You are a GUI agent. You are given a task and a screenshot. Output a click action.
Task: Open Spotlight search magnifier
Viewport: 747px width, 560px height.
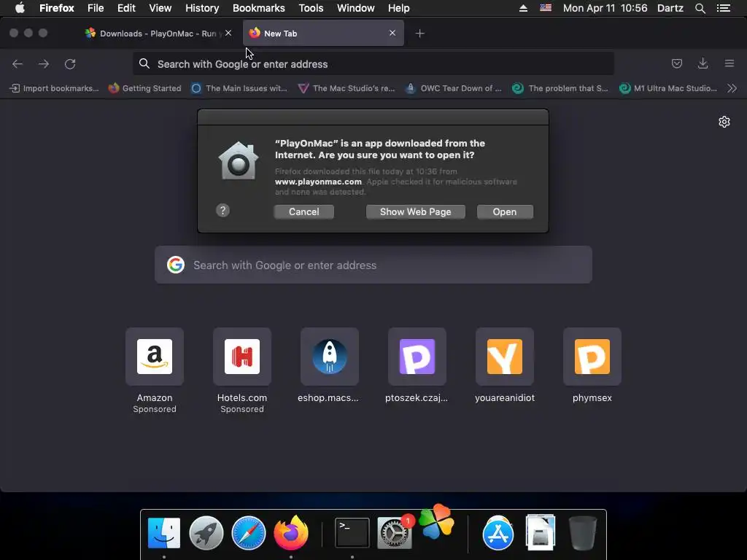click(x=700, y=8)
